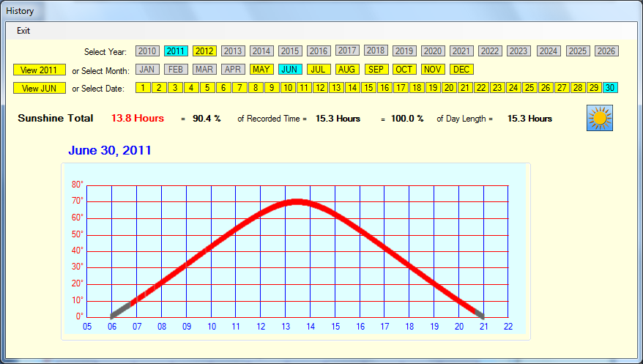Select year 2013
The image size is (643, 364).
point(233,51)
